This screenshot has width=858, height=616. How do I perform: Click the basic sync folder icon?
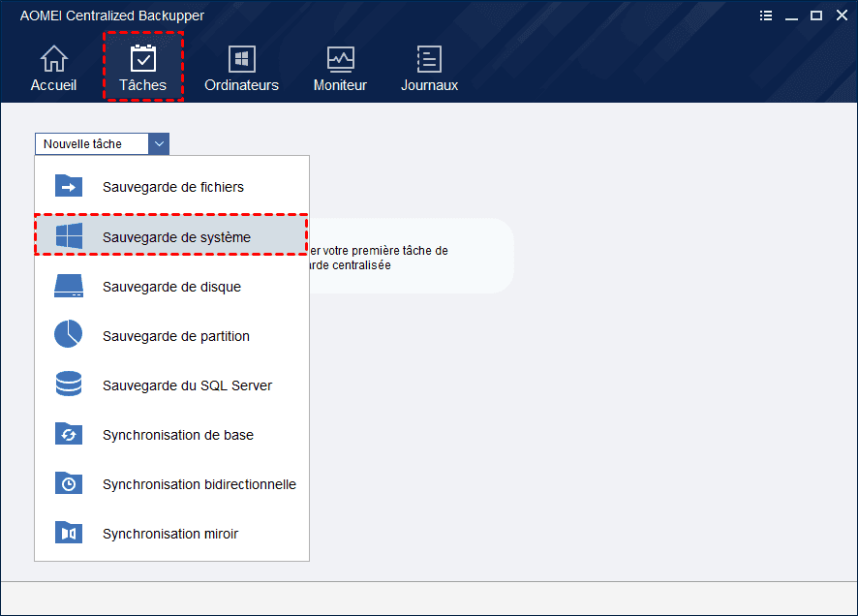pyautogui.click(x=69, y=434)
